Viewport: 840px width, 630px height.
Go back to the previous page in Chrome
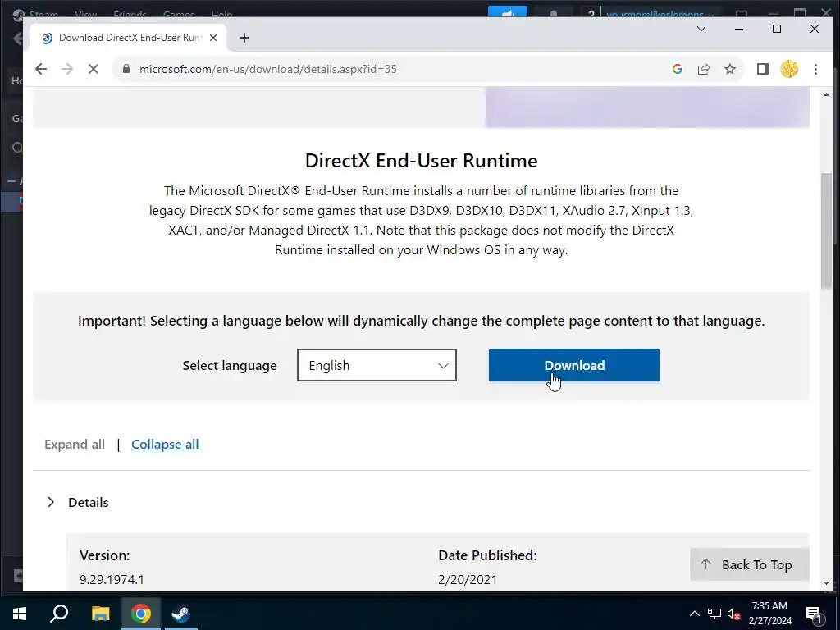pos(41,69)
